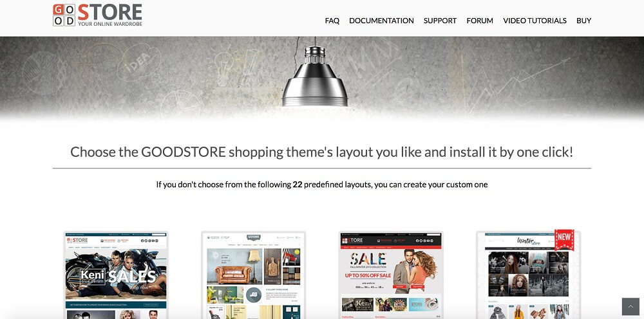Open the FAQ page

332,21
